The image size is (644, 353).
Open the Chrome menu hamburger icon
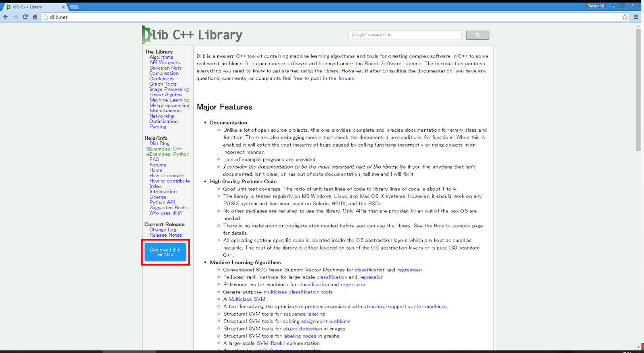636,17
